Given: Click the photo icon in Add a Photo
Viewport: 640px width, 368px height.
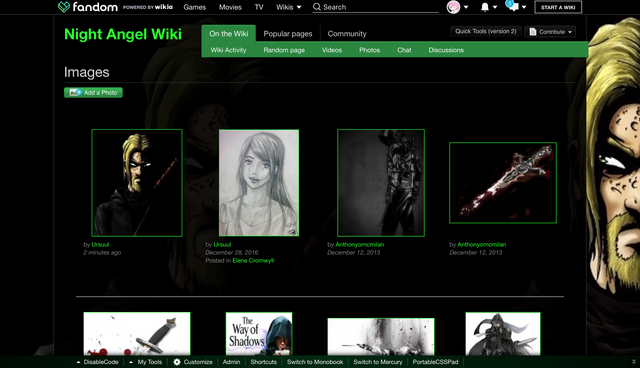Looking at the screenshot, I should 76,93.
